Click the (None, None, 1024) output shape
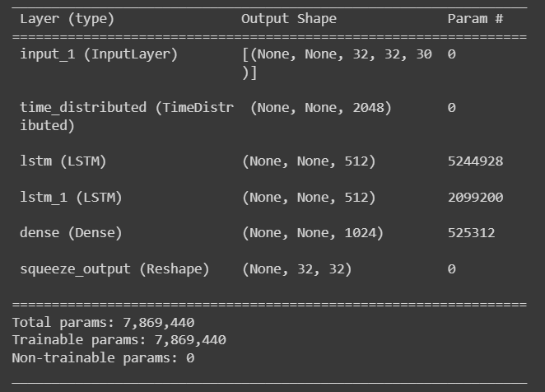 pyautogui.click(x=313, y=233)
